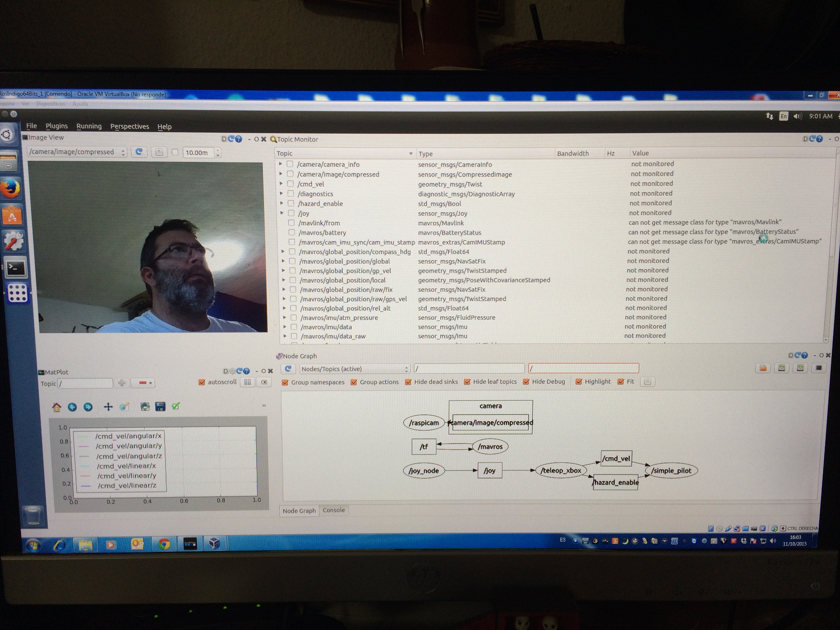Toggle the Hide dead sinks checkbox
Viewport: 840px width, 630px height.
[408, 382]
